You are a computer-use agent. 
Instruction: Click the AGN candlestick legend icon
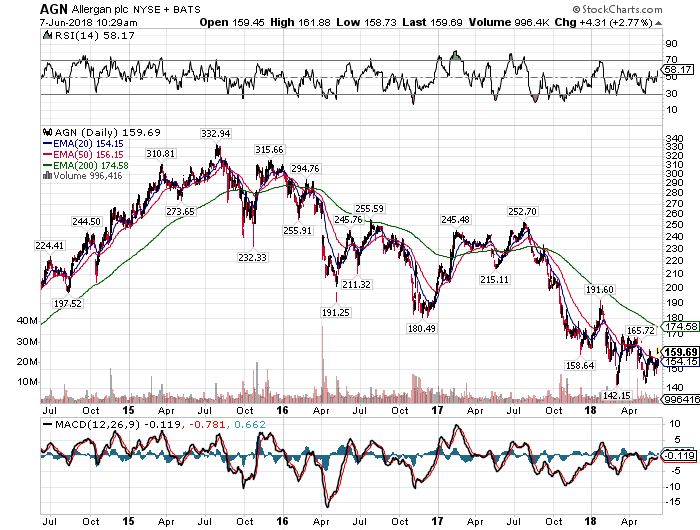click(47, 133)
